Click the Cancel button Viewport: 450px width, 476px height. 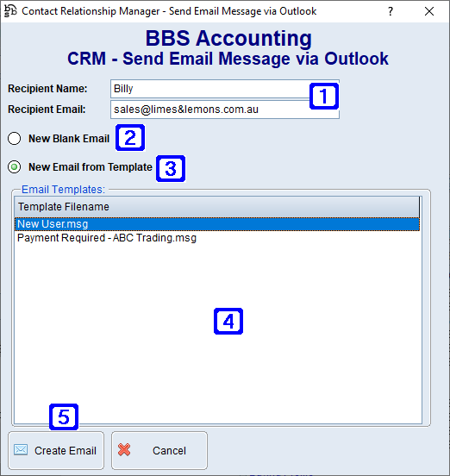tap(159, 450)
